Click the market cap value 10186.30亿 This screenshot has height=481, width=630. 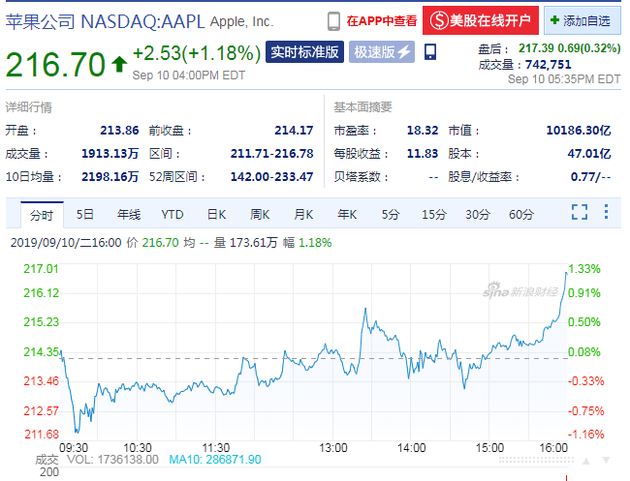pos(579,130)
